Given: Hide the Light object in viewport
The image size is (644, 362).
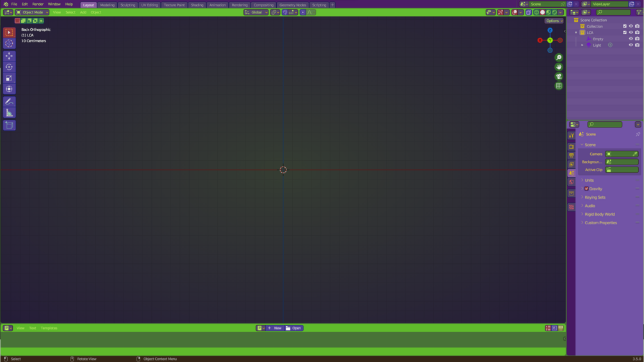Looking at the screenshot, I should pos(631,45).
